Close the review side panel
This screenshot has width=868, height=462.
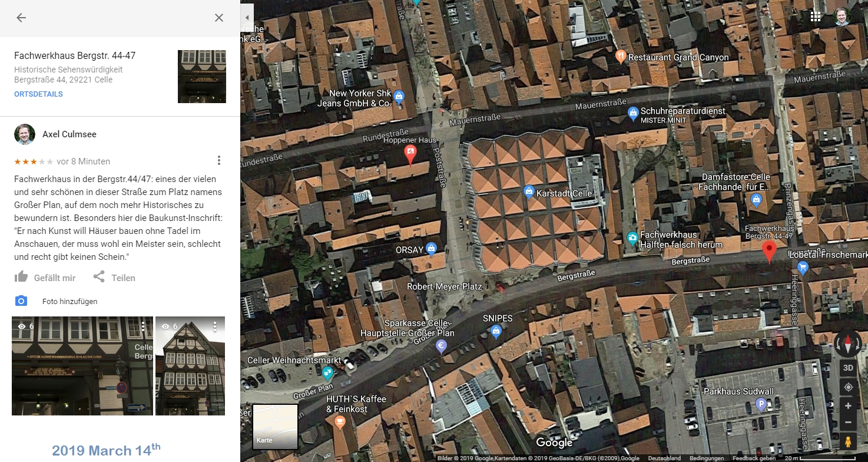[x=219, y=18]
